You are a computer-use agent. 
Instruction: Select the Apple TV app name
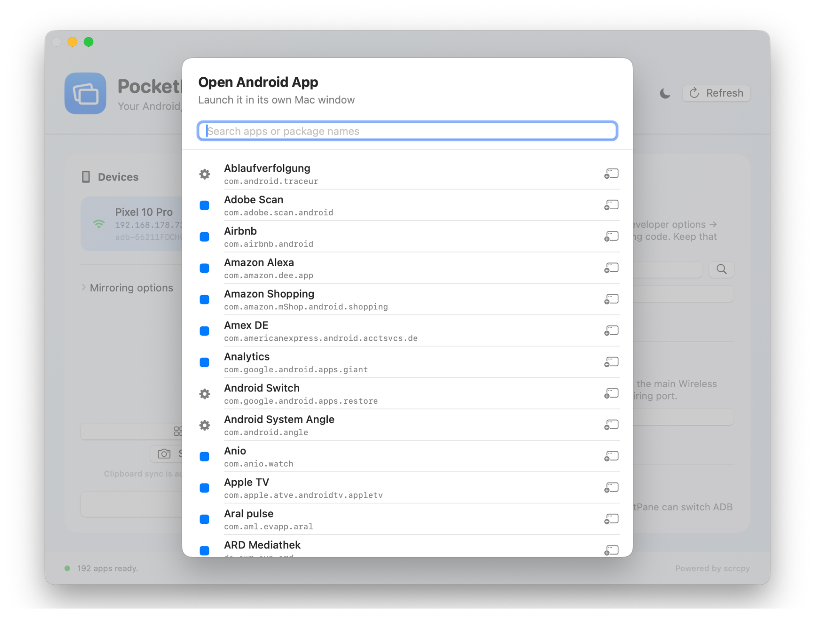247,482
